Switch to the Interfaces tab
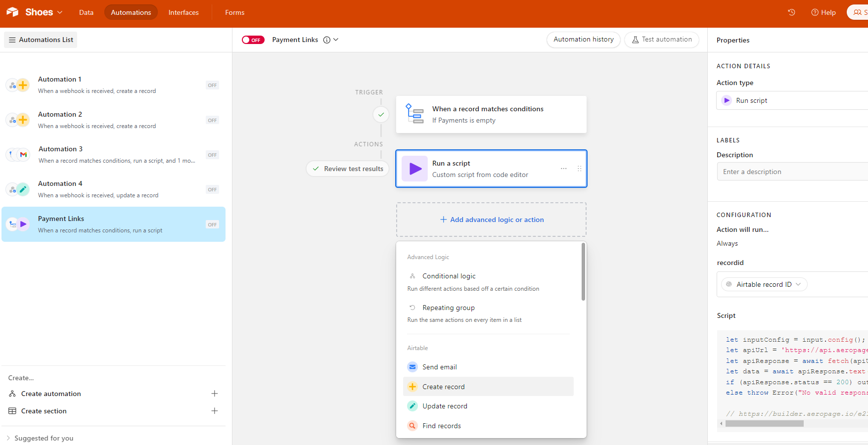This screenshot has width=868, height=445. point(183,12)
